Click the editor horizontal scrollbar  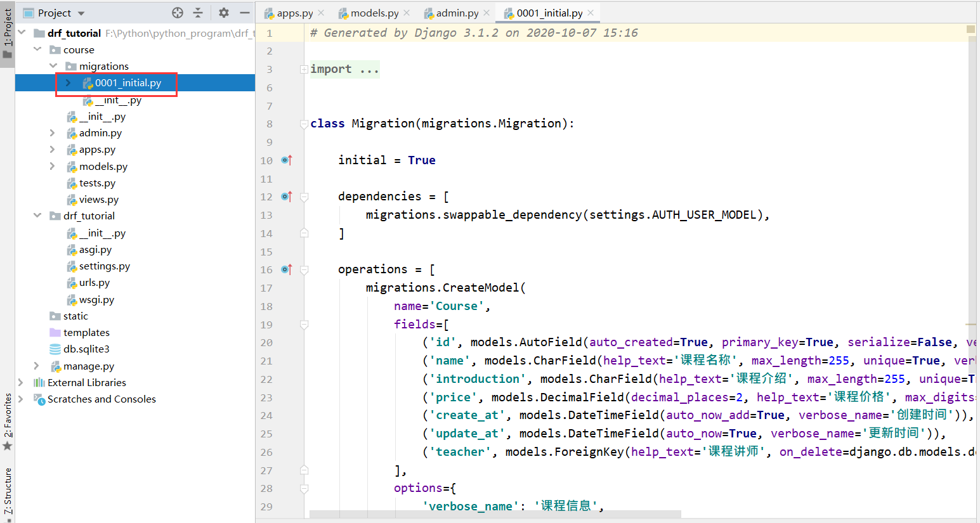point(495,514)
